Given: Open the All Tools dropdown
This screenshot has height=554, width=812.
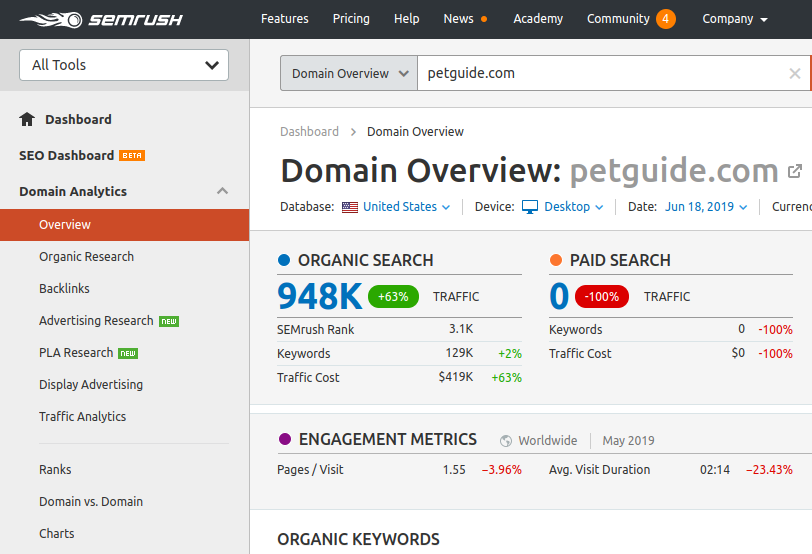Looking at the screenshot, I should (124, 65).
